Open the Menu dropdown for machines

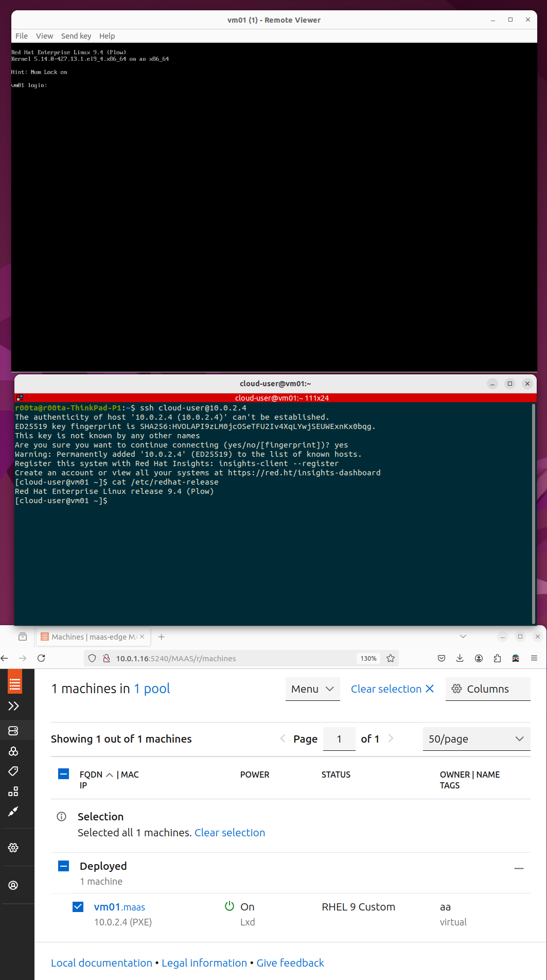coord(312,689)
